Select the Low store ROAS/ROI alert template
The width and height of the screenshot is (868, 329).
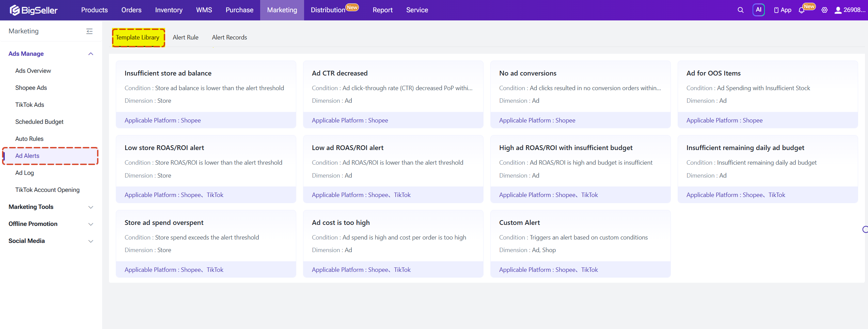pyautogui.click(x=206, y=169)
